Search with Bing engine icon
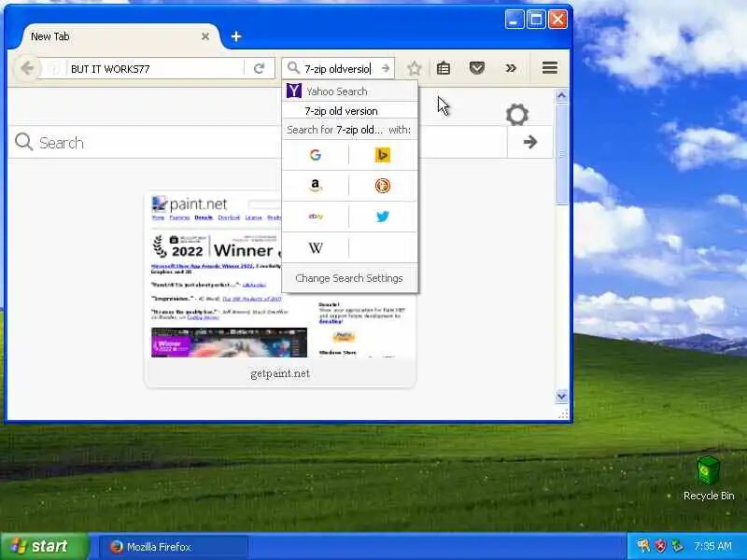Viewport: 747px width, 560px height. (383, 155)
